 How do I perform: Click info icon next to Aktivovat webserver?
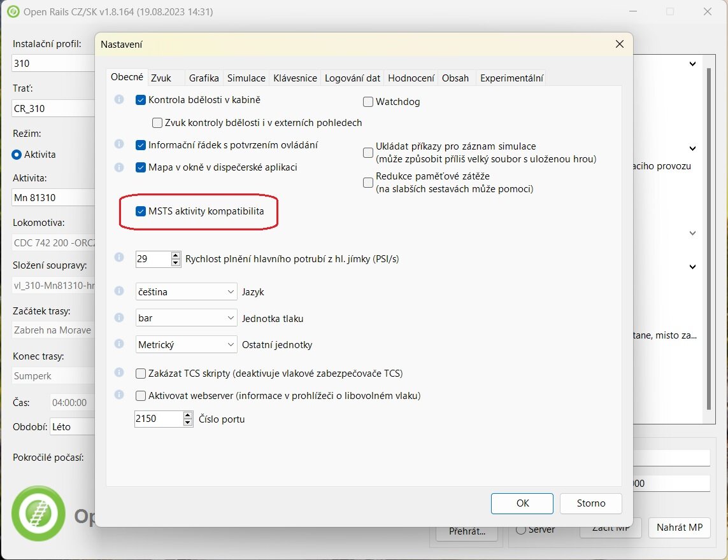click(x=118, y=395)
